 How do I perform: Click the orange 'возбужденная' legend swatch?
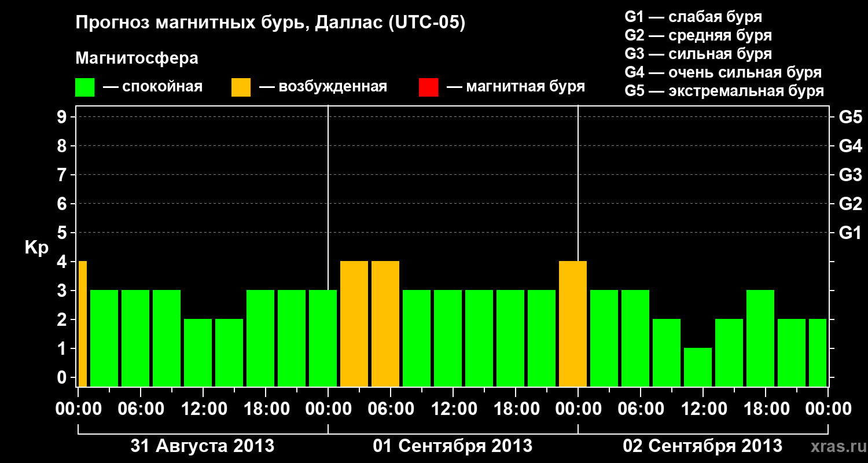pyautogui.click(x=241, y=87)
